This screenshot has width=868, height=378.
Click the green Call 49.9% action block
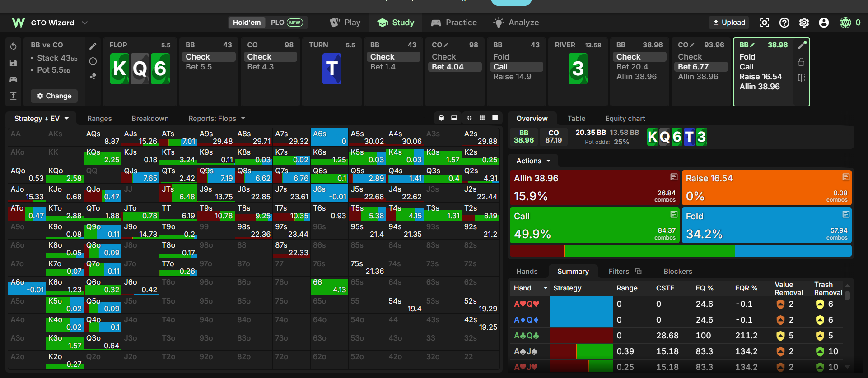coord(595,225)
